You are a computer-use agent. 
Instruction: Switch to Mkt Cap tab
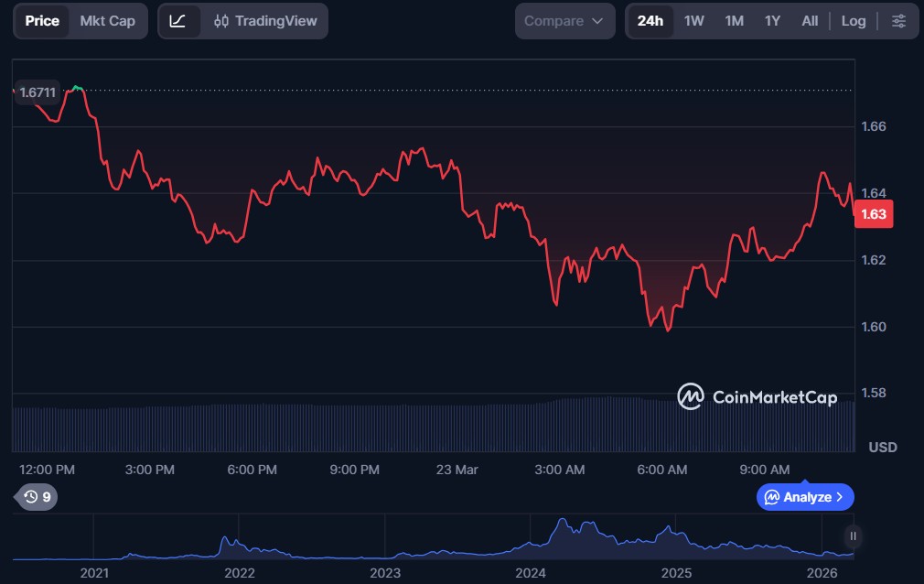pyautogui.click(x=108, y=21)
